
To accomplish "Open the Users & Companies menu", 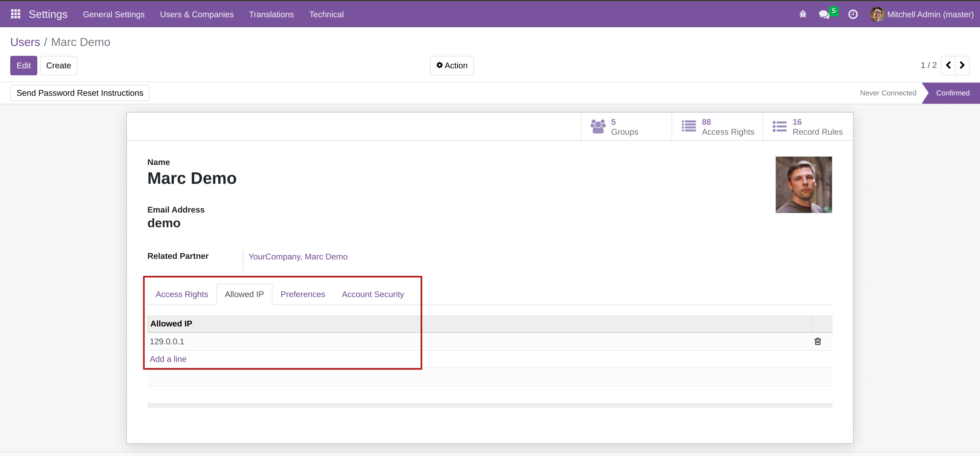I will (197, 14).
